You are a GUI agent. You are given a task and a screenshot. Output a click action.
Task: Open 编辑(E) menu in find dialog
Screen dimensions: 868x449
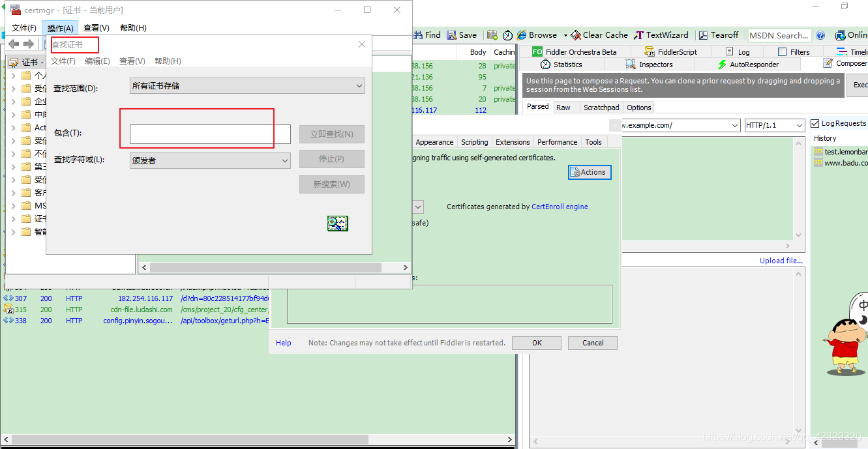point(97,61)
